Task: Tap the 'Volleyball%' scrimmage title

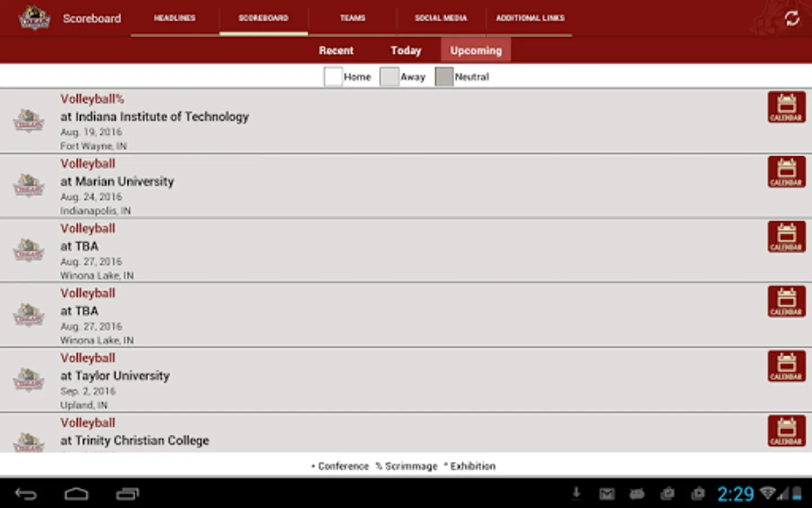Action: [x=92, y=99]
